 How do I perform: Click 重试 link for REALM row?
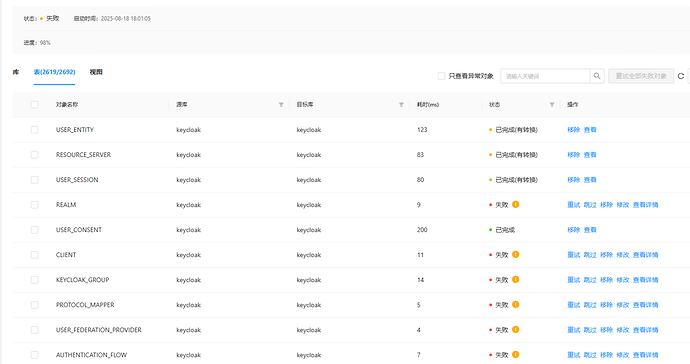(573, 205)
